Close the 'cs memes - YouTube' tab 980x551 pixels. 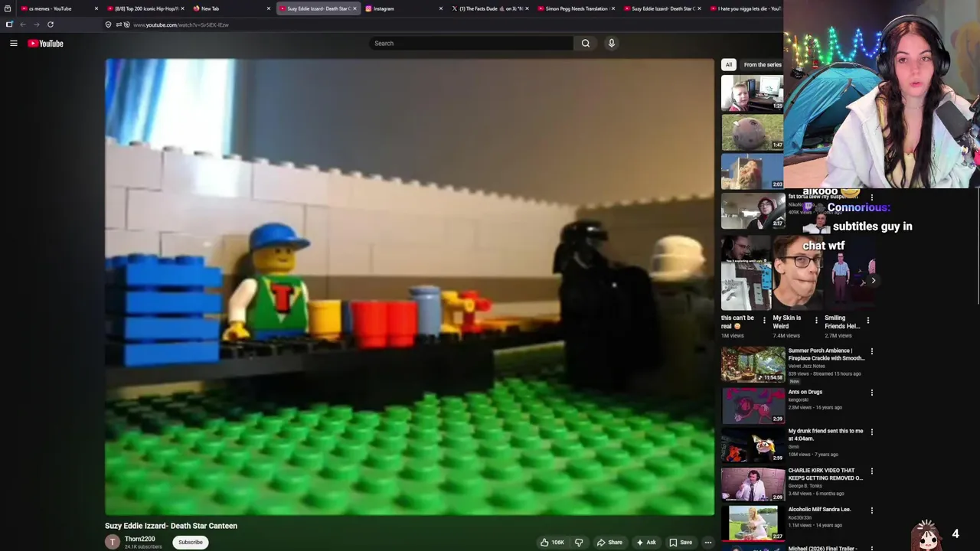96,8
